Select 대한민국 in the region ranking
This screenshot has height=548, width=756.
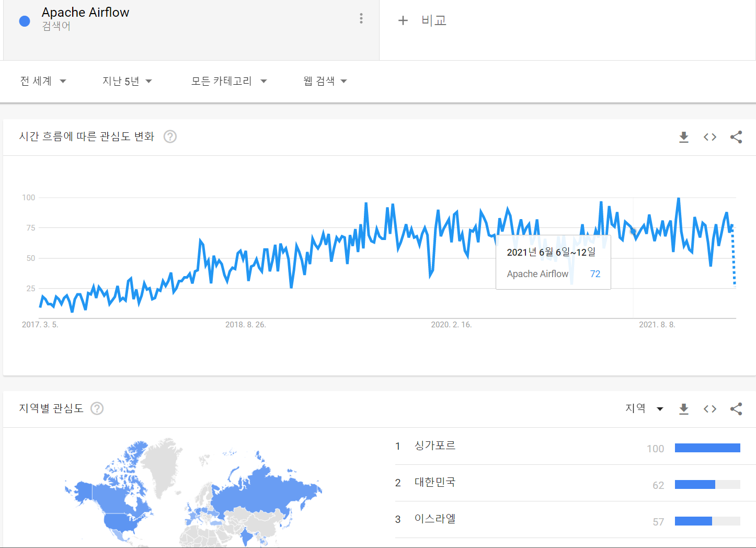(435, 482)
